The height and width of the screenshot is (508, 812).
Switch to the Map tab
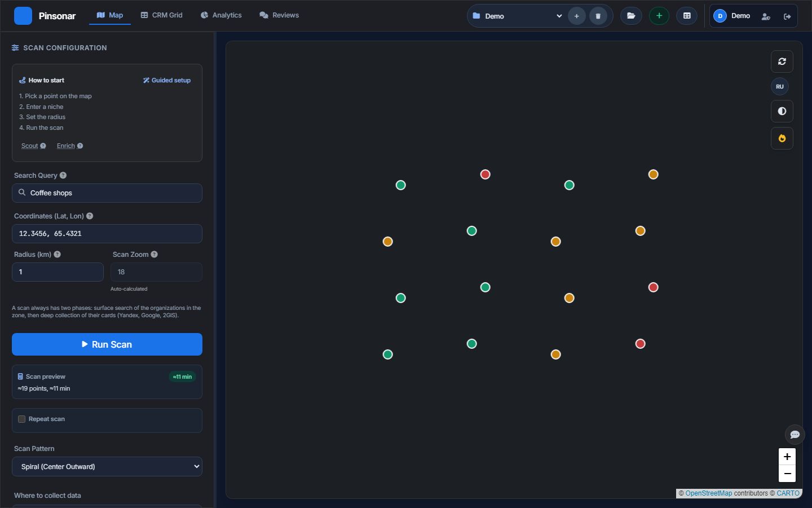110,15
